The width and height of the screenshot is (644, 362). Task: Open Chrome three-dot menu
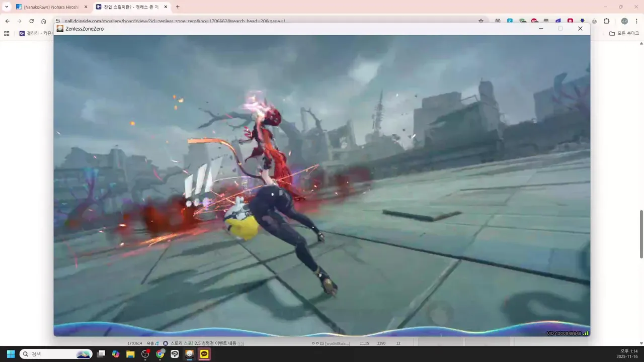(x=637, y=21)
